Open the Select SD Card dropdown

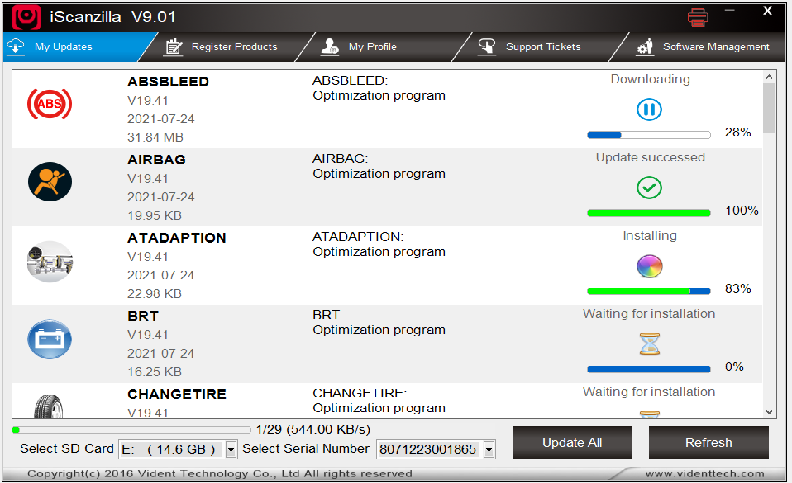point(231,450)
